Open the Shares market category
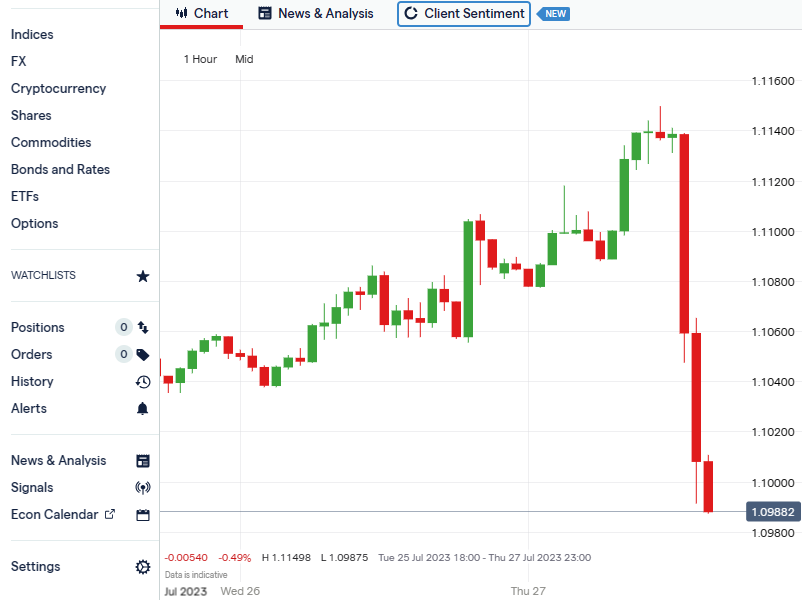Screen dimensions: 802x600 [31, 116]
